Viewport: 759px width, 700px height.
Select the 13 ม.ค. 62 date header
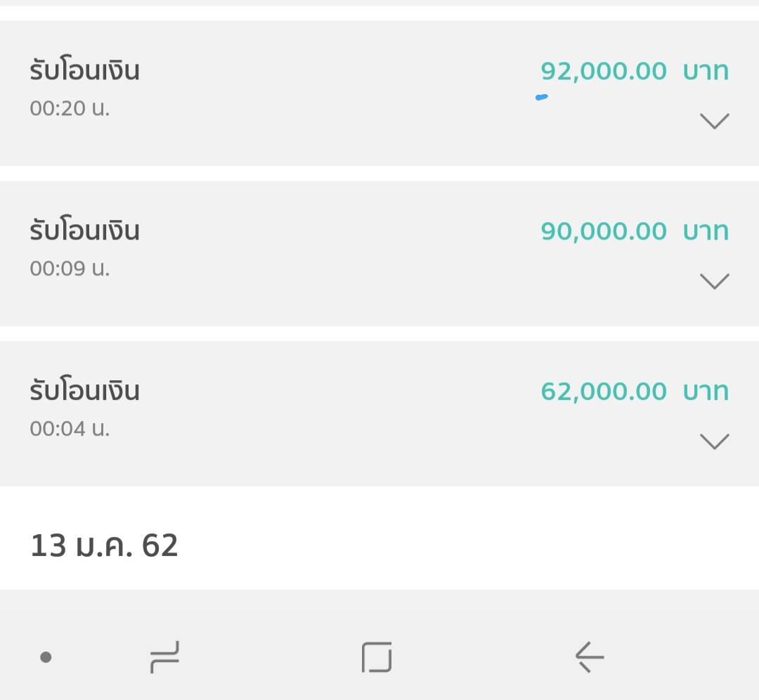point(104,546)
